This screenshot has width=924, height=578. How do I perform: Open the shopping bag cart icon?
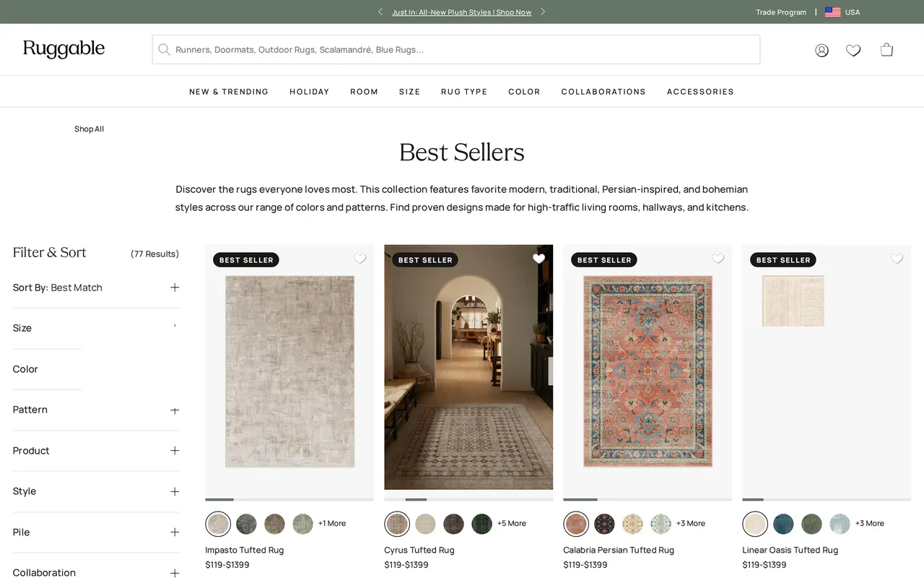886,49
